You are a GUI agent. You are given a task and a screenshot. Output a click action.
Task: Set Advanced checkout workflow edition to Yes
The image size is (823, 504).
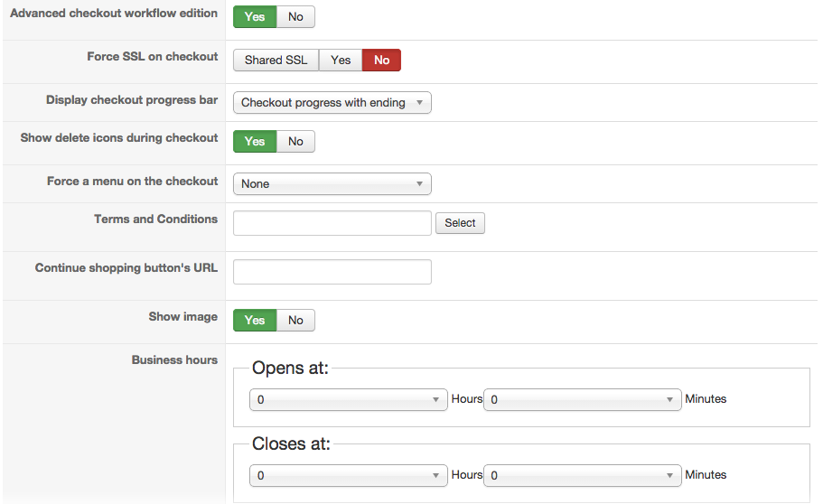tap(255, 17)
